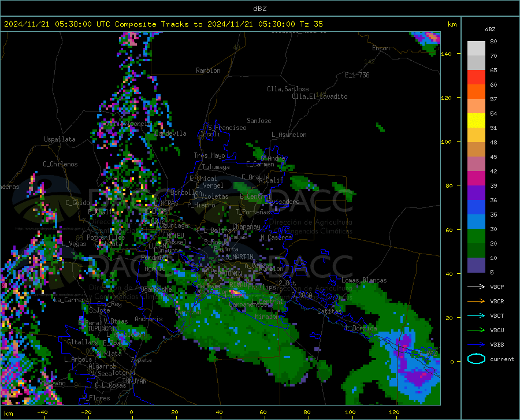Click the 'Mirador' map label
Viewport: 520px width, 420px height.
tap(267, 317)
